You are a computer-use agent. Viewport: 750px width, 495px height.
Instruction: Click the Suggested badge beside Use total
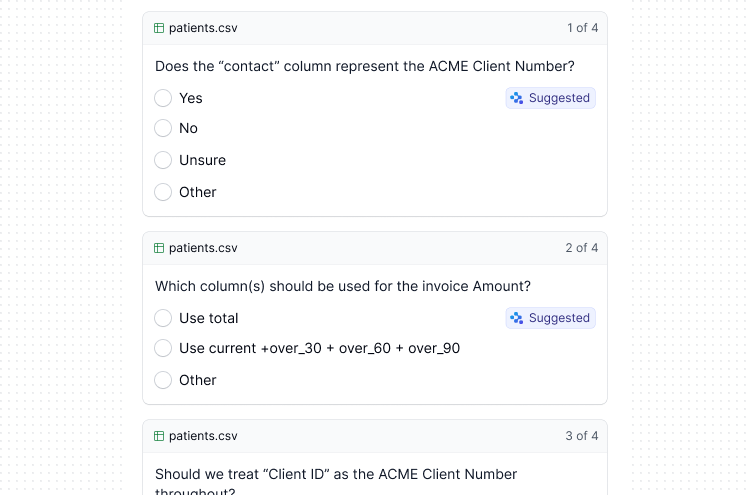[x=551, y=318]
